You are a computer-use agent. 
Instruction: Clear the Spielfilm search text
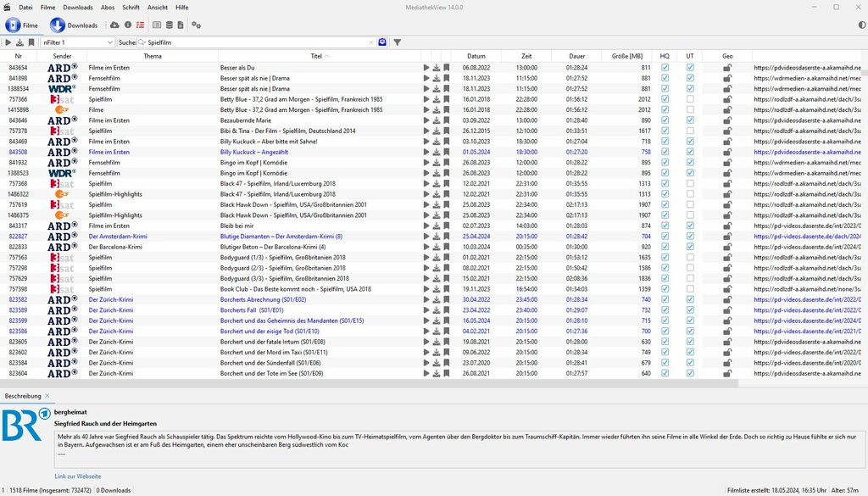(371, 42)
